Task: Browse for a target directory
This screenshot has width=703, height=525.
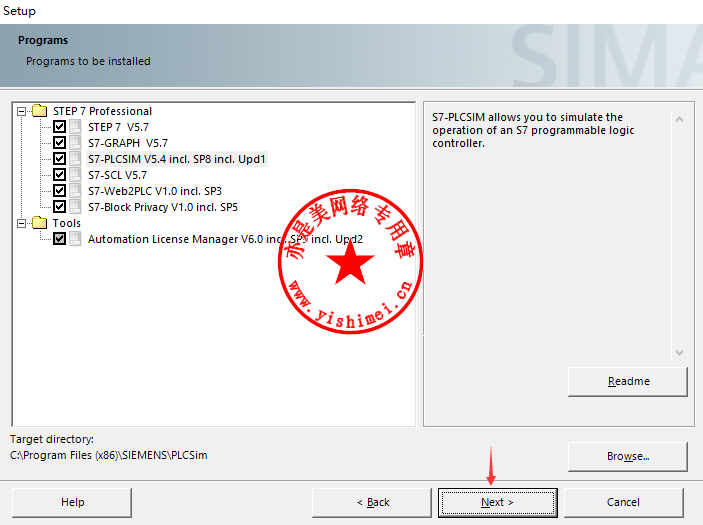Action: pyautogui.click(x=628, y=456)
